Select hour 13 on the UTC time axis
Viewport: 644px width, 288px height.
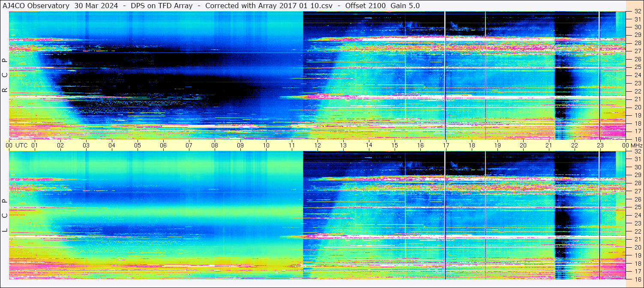(x=343, y=145)
